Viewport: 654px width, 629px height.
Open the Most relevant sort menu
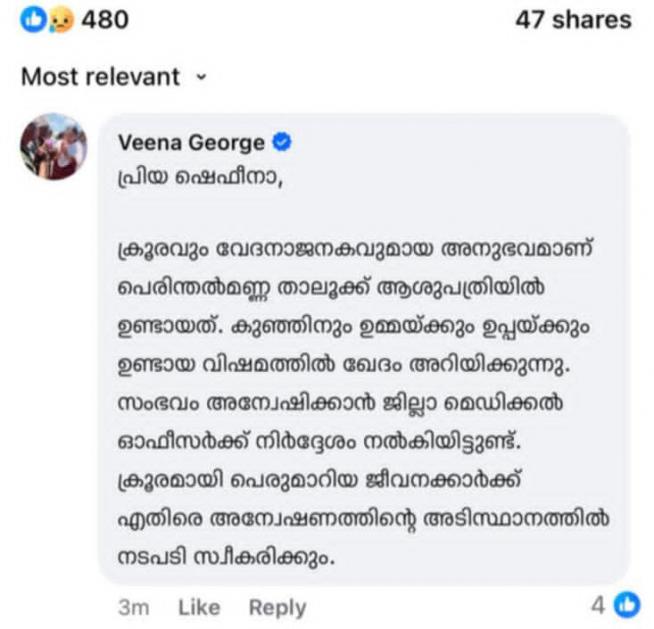[x=101, y=76]
